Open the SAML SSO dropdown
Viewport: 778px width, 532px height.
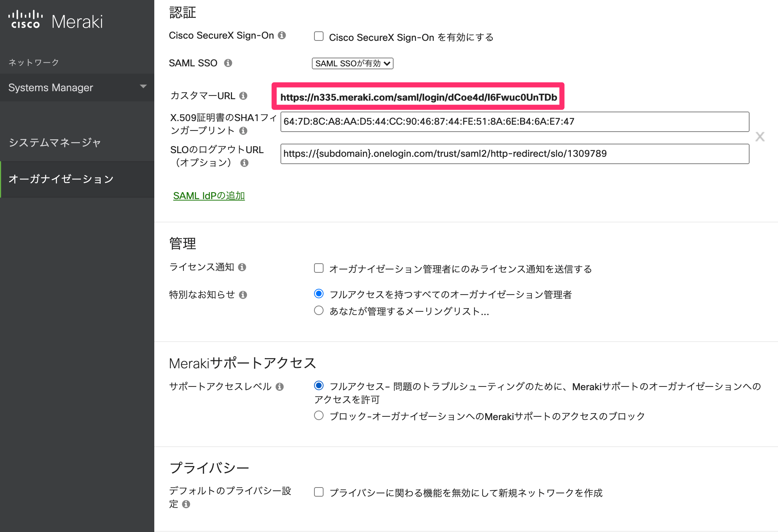pyautogui.click(x=353, y=63)
